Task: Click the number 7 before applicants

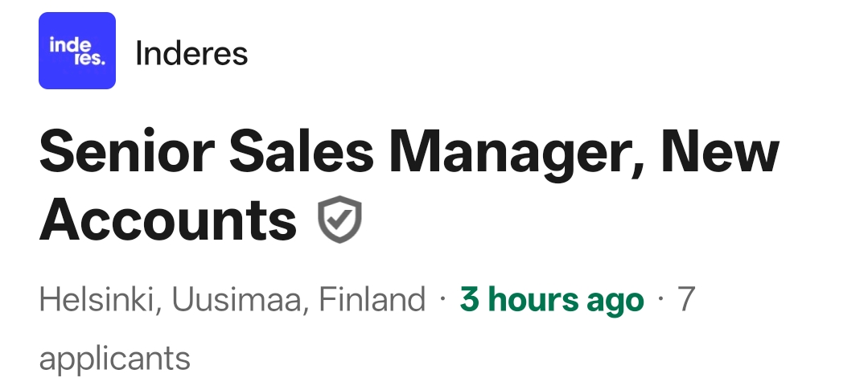Action: [686, 300]
